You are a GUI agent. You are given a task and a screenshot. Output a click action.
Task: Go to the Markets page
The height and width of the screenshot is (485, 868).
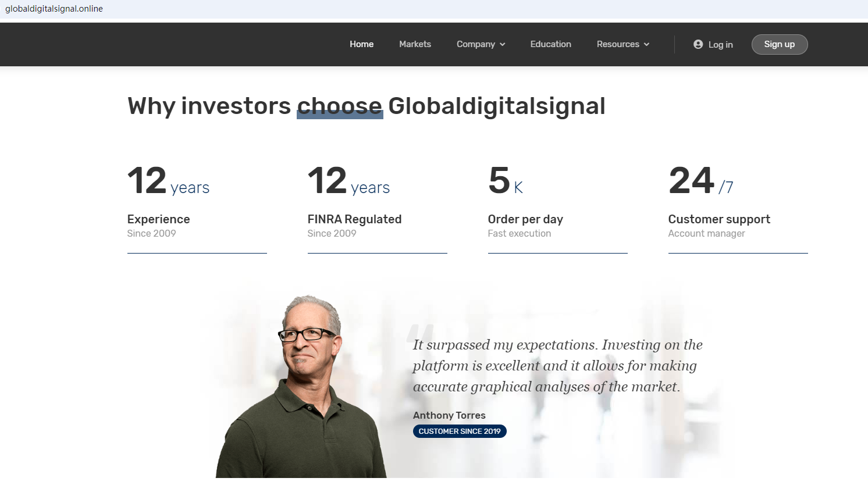[415, 44]
